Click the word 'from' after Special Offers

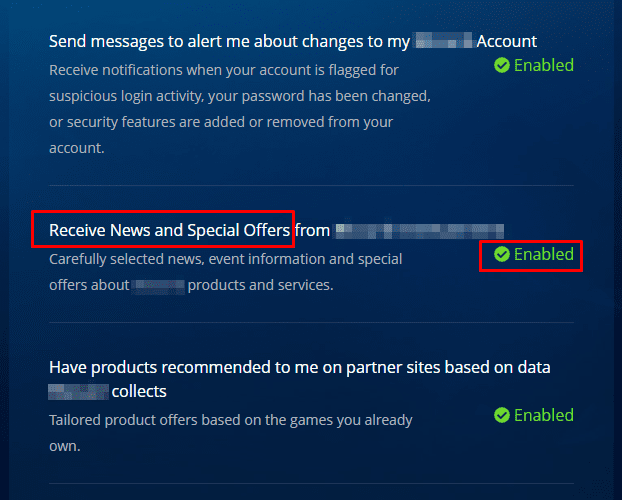click(312, 231)
